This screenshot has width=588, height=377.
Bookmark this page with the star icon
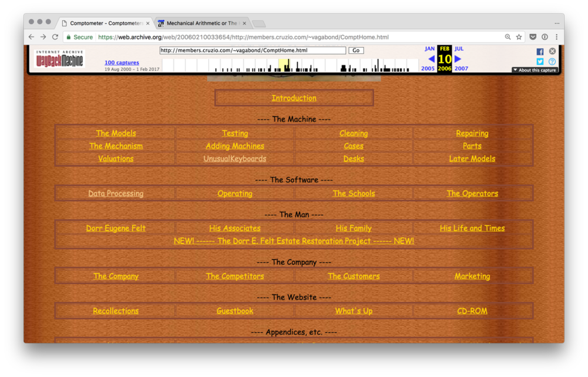519,37
